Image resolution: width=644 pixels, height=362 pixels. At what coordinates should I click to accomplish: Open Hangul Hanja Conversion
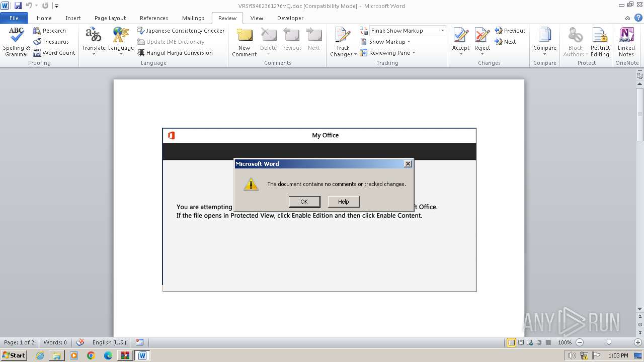(175, 53)
